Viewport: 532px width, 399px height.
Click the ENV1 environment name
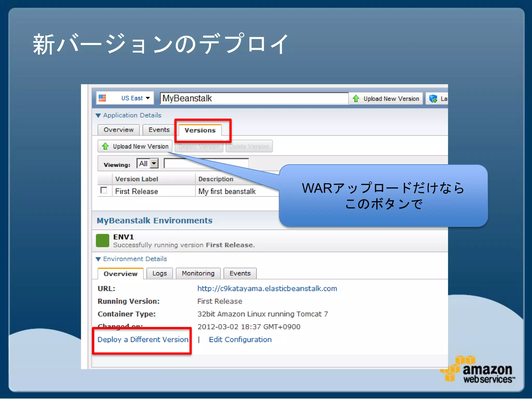123,237
